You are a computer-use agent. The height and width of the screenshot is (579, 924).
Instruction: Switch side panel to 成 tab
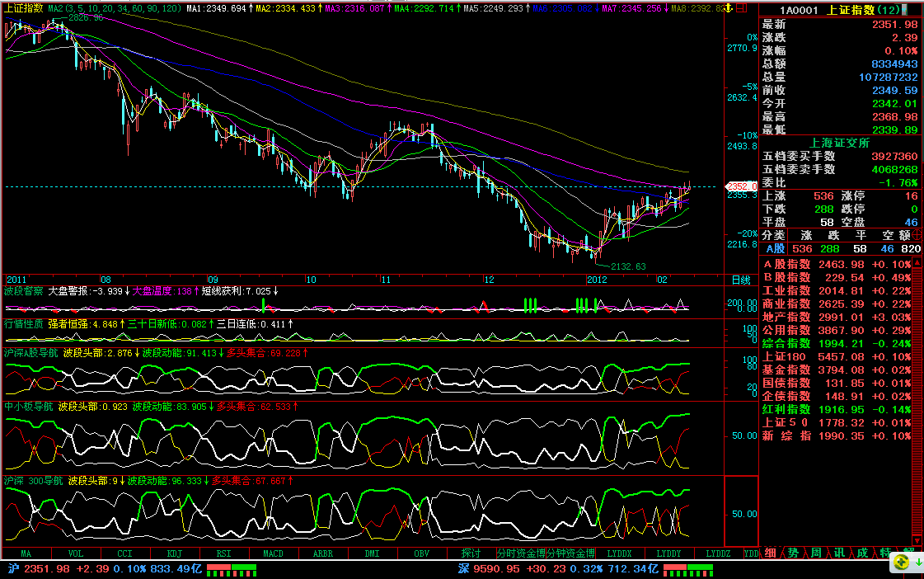click(862, 553)
